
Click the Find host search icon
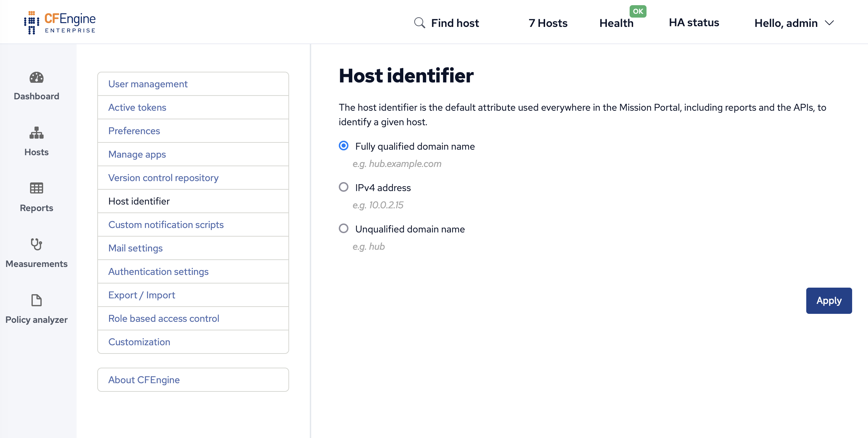click(420, 22)
